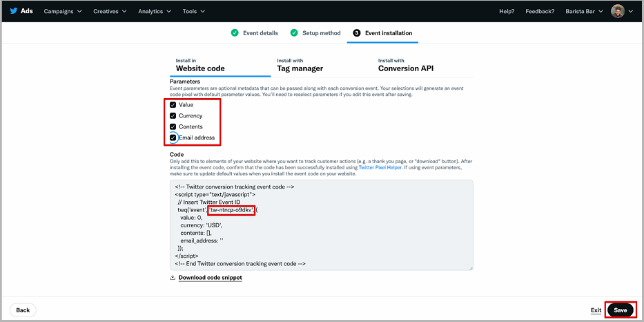Open the Analytics dropdown

pos(155,11)
